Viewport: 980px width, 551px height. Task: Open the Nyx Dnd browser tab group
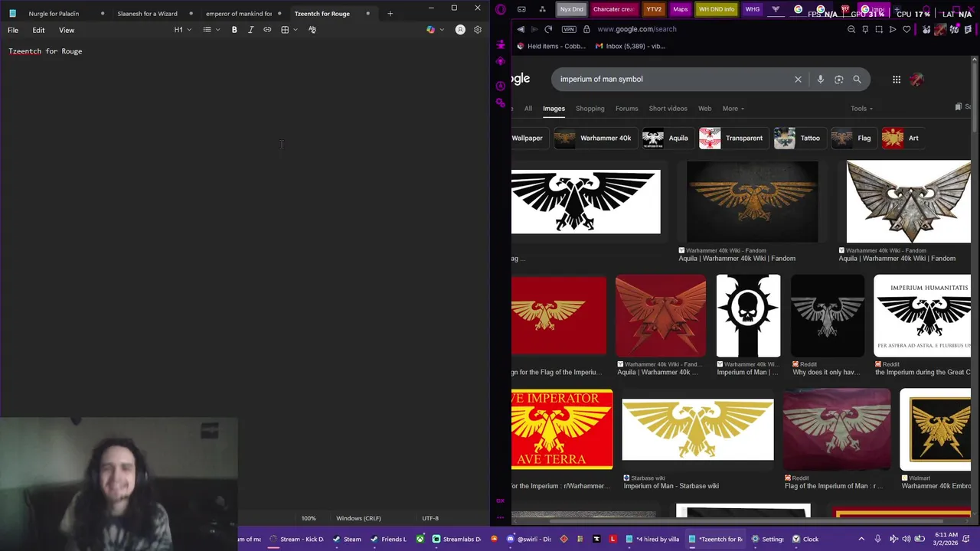[x=571, y=9]
